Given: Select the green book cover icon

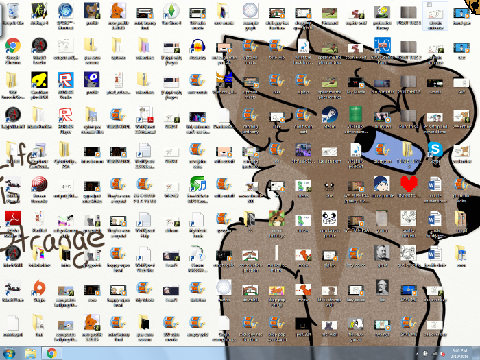Looking at the screenshot, I should point(355,115).
